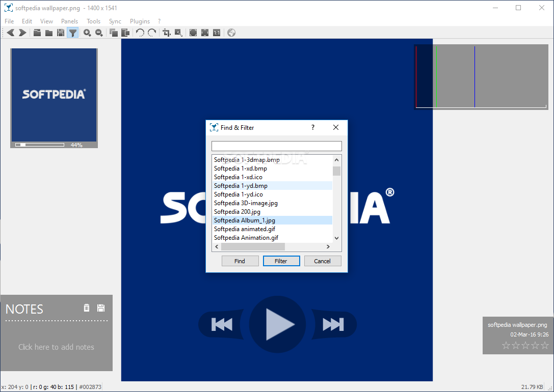Rate image five stars using last star
The width and height of the screenshot is (554, 392).
[x=545, y=345]
